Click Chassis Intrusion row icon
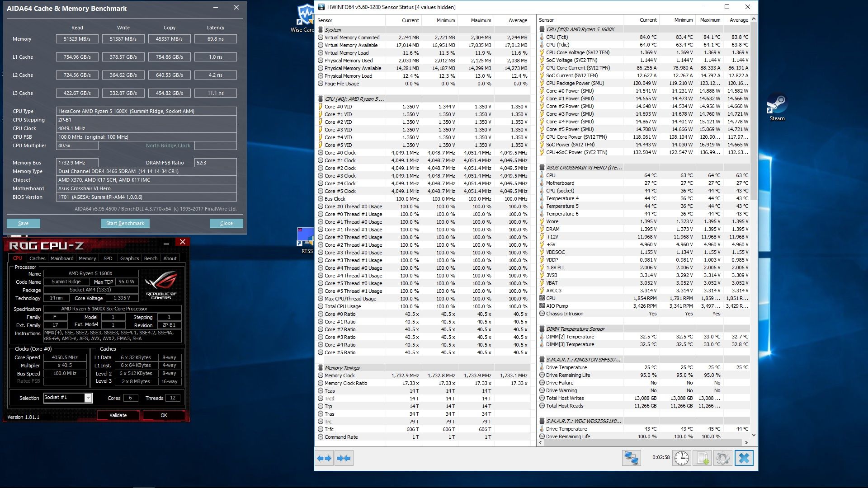The width and height of the screenshot is (868, 488). pos(542,314)
